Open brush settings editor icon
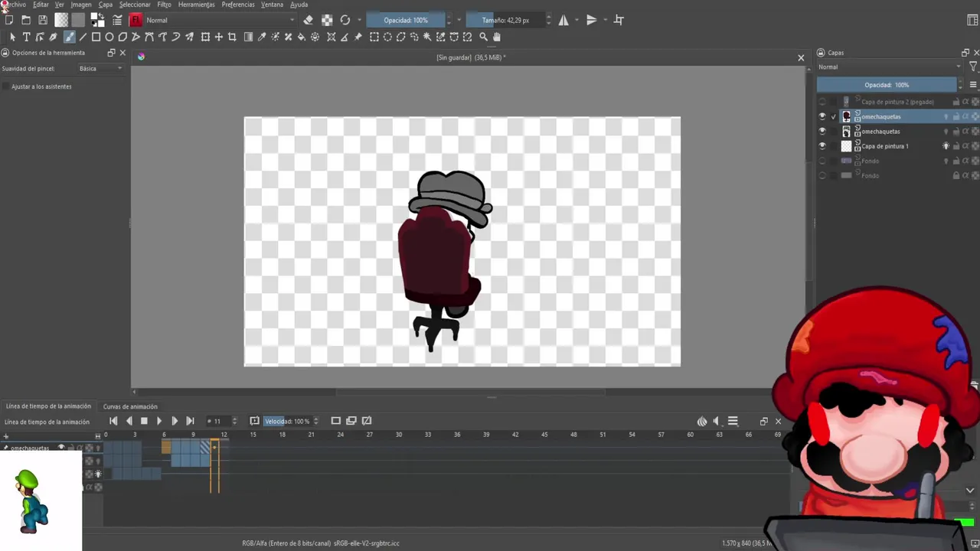This screenshot has width=980, height=551. [117, 20]
